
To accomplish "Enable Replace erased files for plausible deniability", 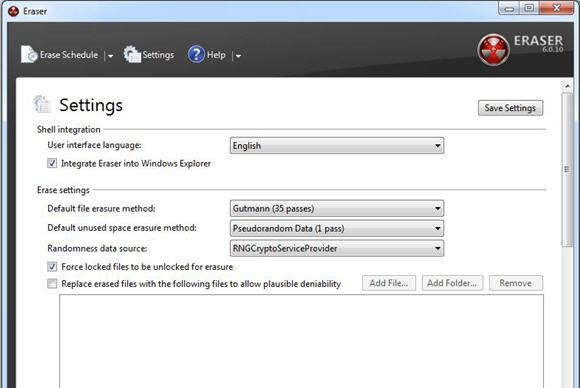I will pos(52,284).
